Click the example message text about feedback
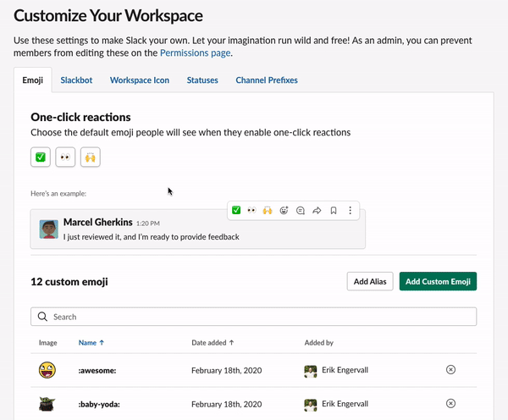The image size is (508, 420). [152, 237]
